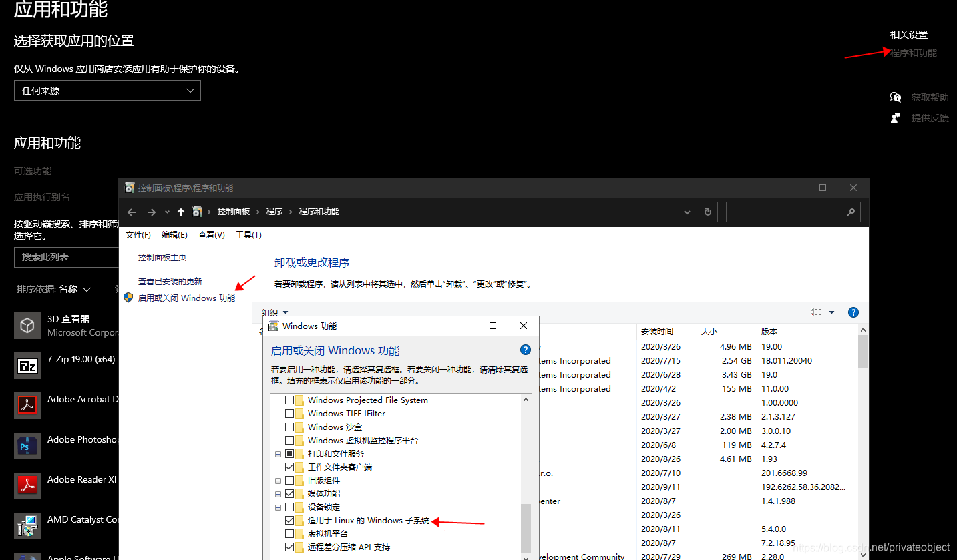Enable Windows TIFF IFilter checkbox
The image size is (957, 560).
point(290,414)
